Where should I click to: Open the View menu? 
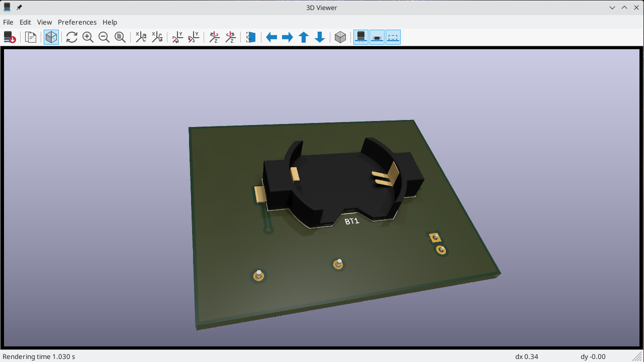(44, 22)
